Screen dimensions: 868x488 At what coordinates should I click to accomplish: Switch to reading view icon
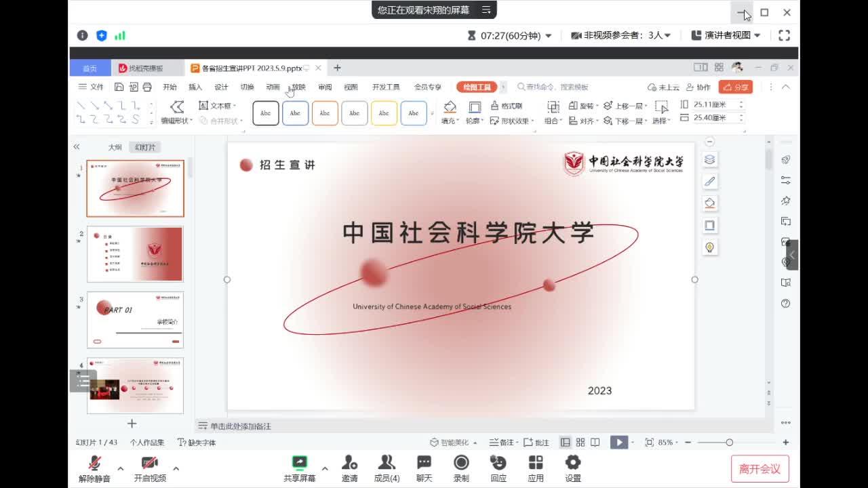[x=595, y=443]
